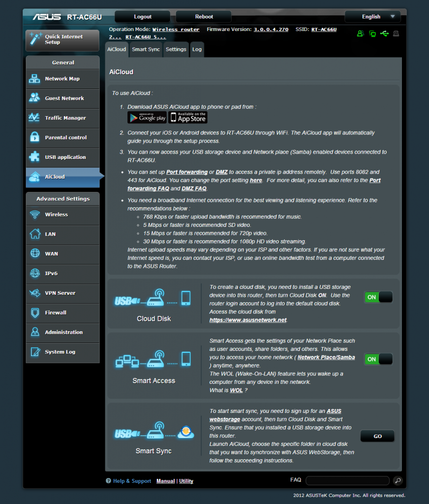Open Administration settings

62,332
